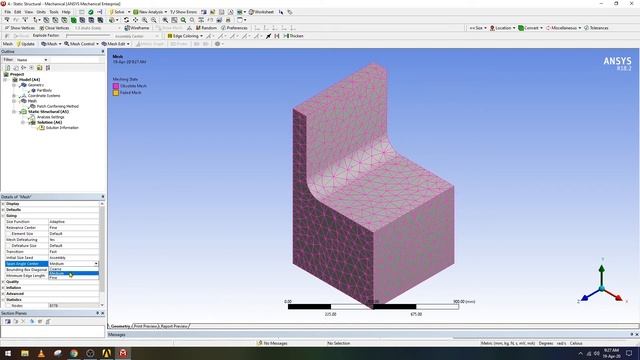Select Patch Conforming Method item
This screenshot has width=640, height=360.
coord(58,106)
